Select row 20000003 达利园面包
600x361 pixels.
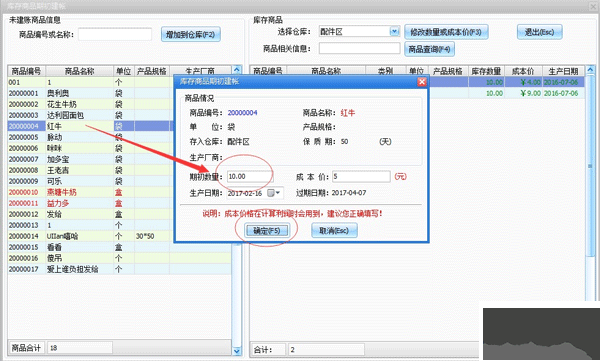click(119, 115)
